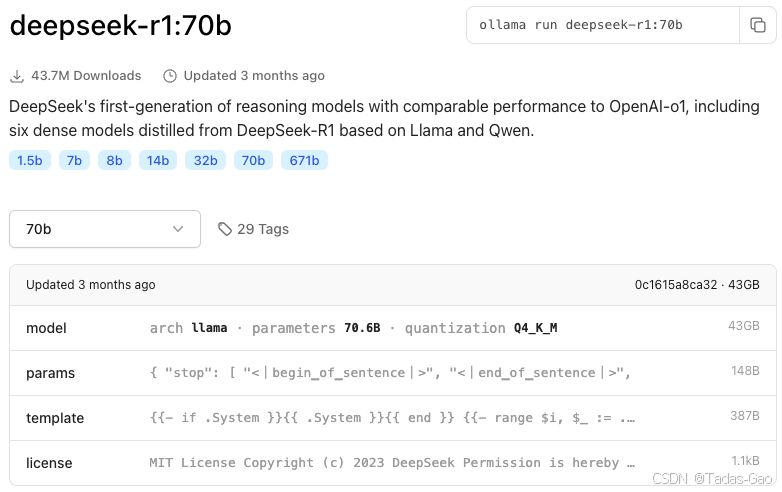Open the license file row
Screen dimensions: 782x492
392,463
